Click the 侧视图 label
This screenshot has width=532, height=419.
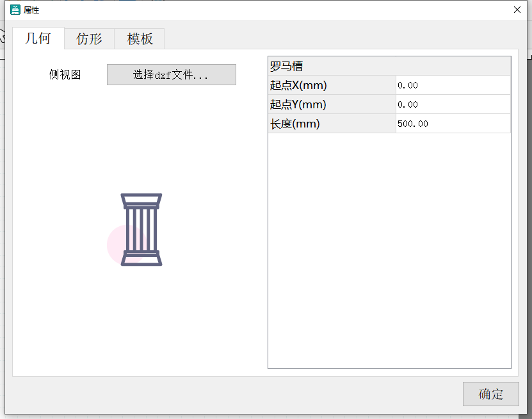tap(65, 75)
